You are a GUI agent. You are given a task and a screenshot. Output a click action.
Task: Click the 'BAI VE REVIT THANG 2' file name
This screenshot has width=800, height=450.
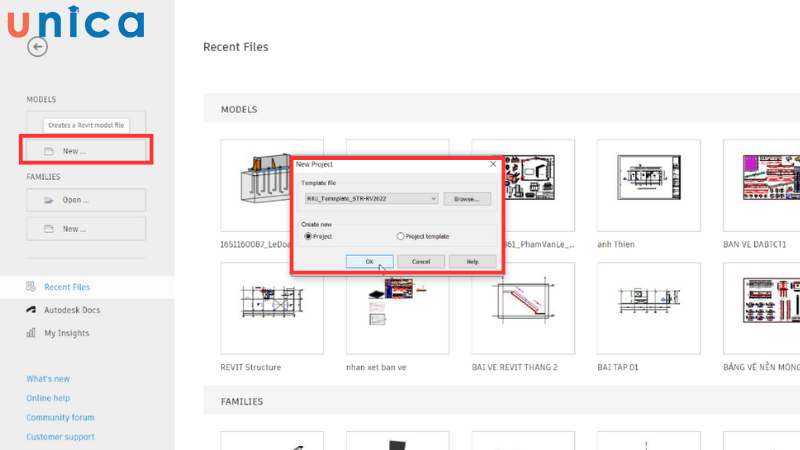(514, 367)
